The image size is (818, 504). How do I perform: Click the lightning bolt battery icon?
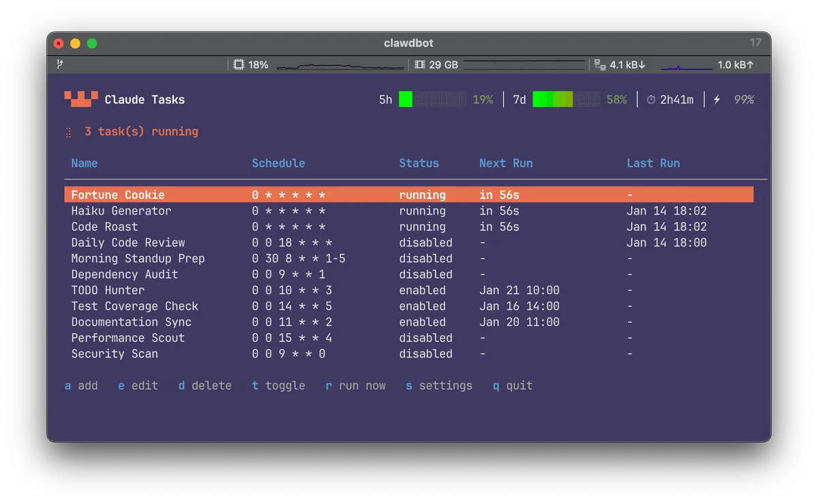point(716,100)
